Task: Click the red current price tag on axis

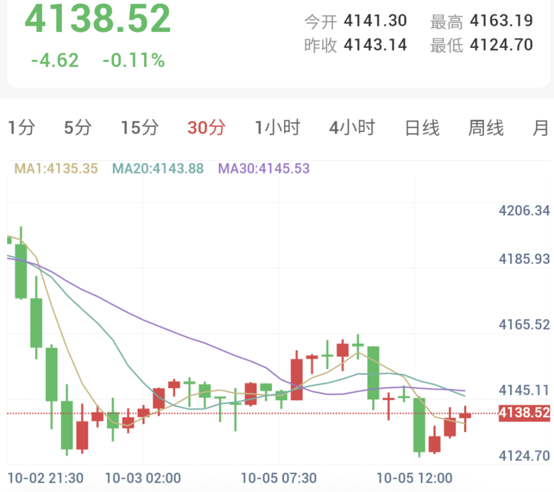Action: [x=524, y=413]
